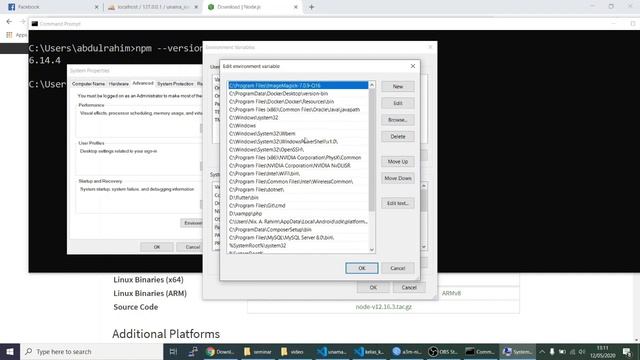This screenshot has width=640, height=360.
Task: Select Android sdk platform path entry
Action: click(298, 222)
